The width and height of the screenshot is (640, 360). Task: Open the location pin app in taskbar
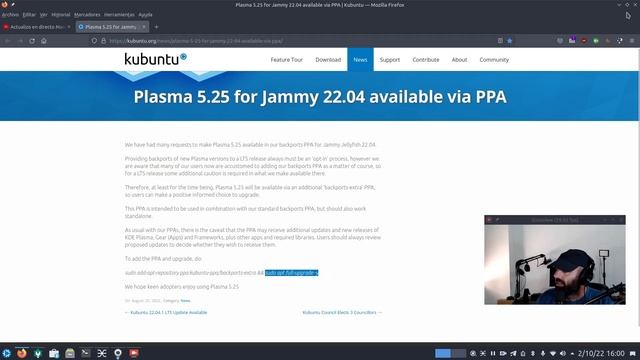[118, 353]
